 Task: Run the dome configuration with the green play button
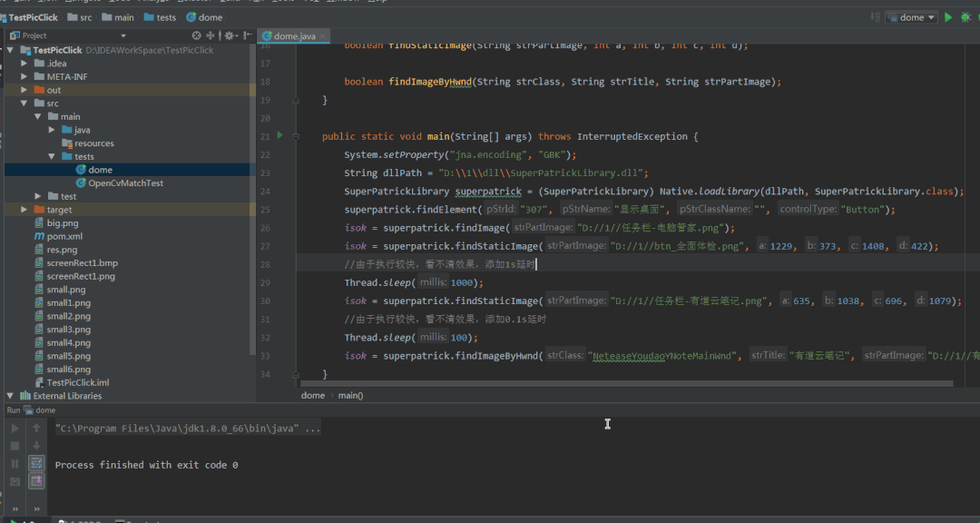click(x=948, y=17)
